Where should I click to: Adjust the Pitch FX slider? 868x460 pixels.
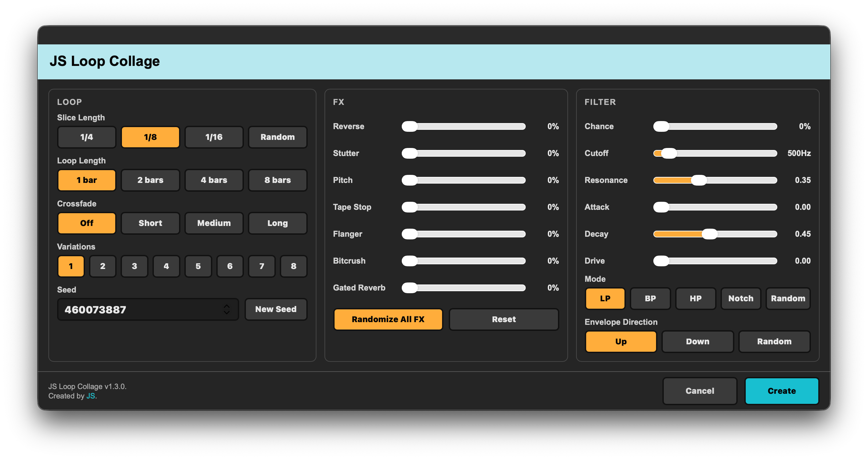click(464, 180)
